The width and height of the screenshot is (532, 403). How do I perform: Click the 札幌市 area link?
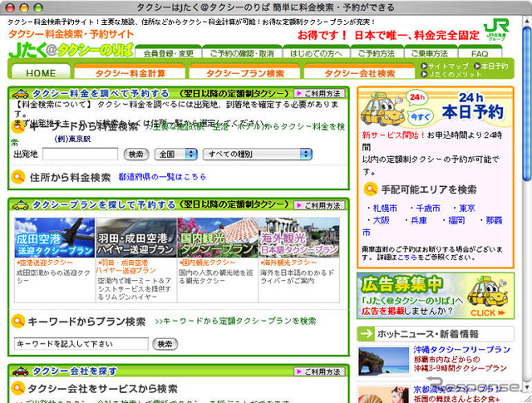(x=385, y=208)
